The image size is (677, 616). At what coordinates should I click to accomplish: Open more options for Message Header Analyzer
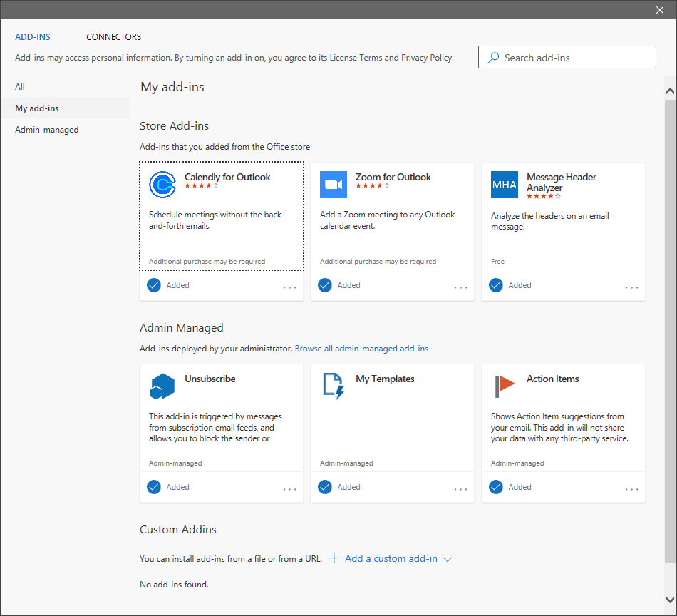pos(631,285)
